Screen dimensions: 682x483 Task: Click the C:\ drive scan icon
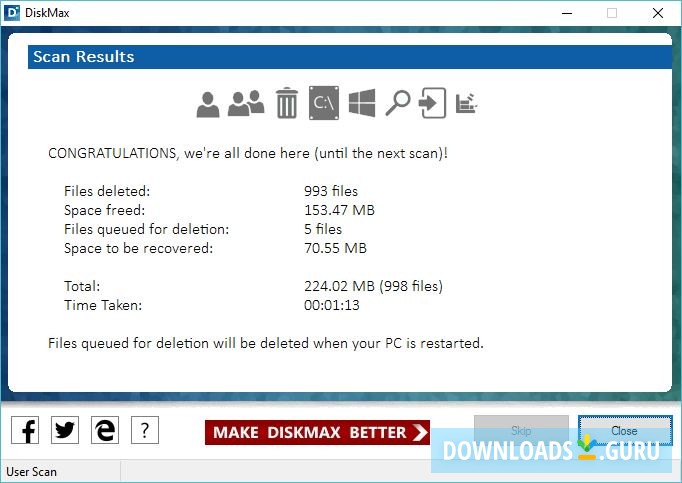pyautogui.click(x=324, y=103)
